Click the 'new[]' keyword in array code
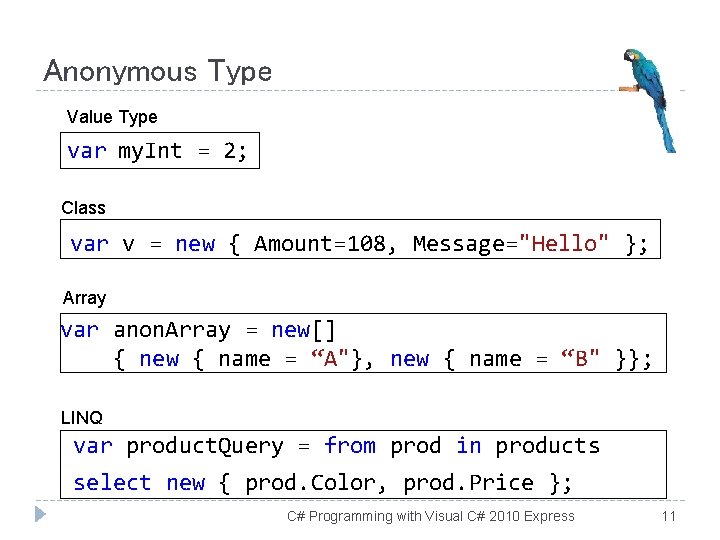 (x=303, y=330)
